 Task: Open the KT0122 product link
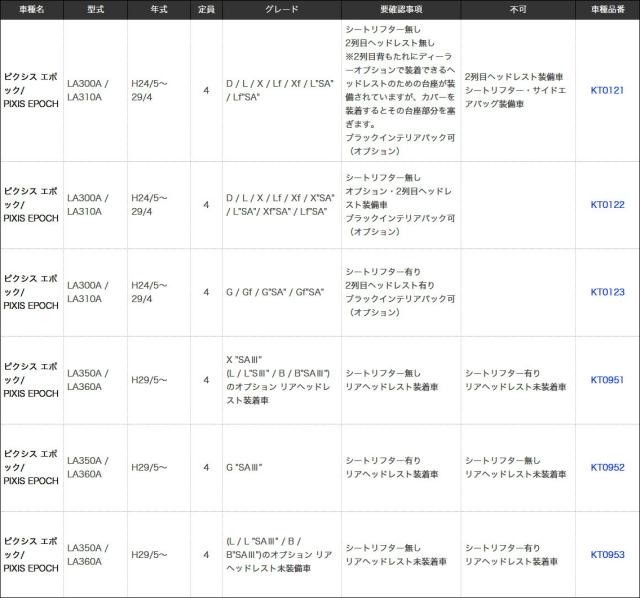[606, 205]
